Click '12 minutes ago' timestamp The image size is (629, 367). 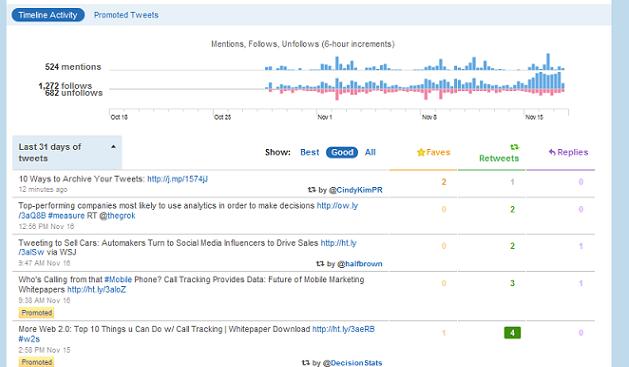(x=43, y=189)
